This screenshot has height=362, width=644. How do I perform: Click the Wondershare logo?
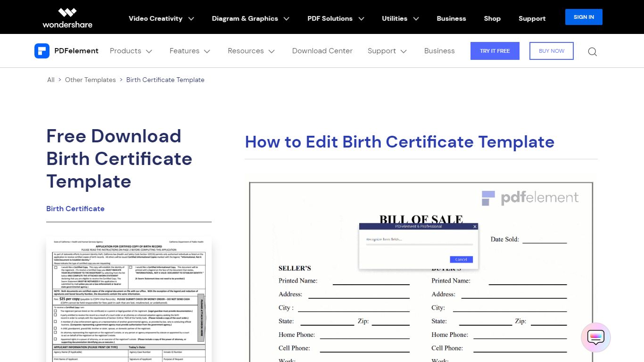click(67, 18)
